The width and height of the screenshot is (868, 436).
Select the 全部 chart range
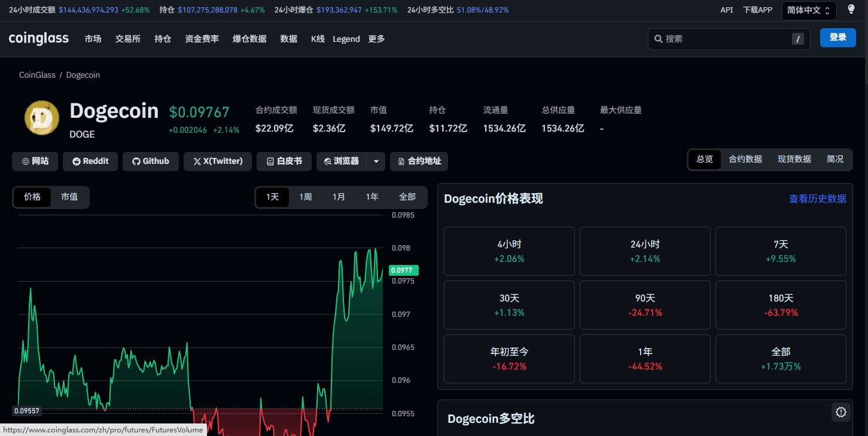pos(407,197)
